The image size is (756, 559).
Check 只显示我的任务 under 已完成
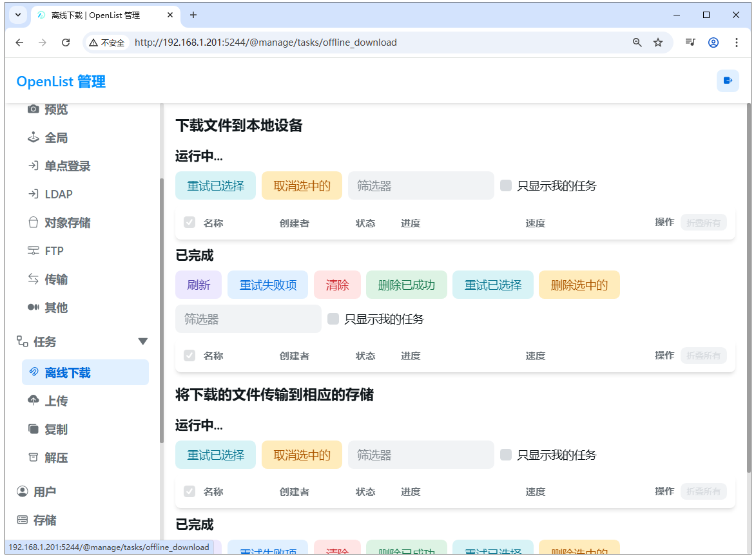(x=333, y=318)
